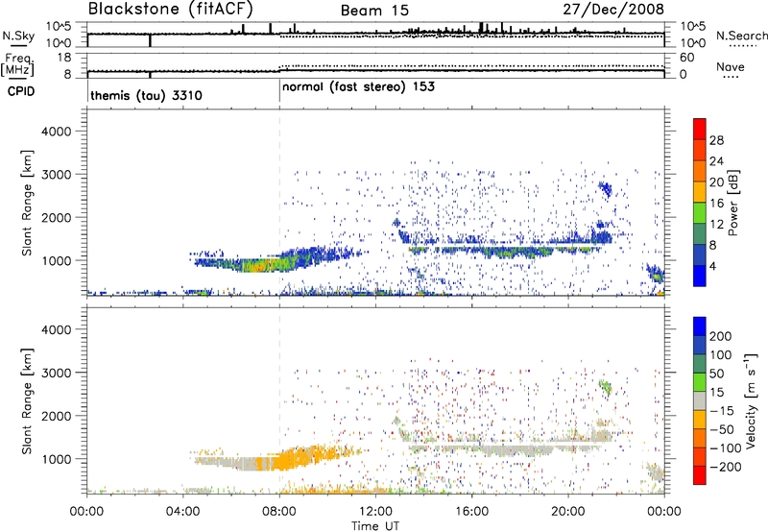
Task: Click the '16:00' time tick label
Action: [471, 512]
